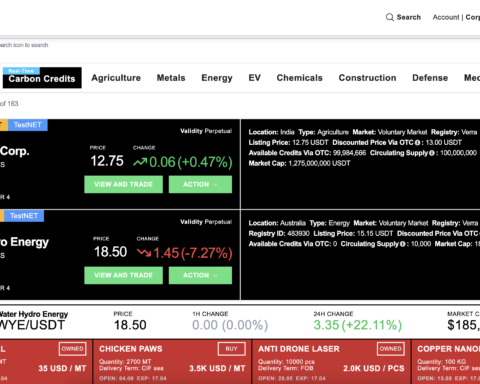This screenshot has width=480, height=384.
Task: Open the Anti Drone Laser listing title
Action: coord(299,349)
